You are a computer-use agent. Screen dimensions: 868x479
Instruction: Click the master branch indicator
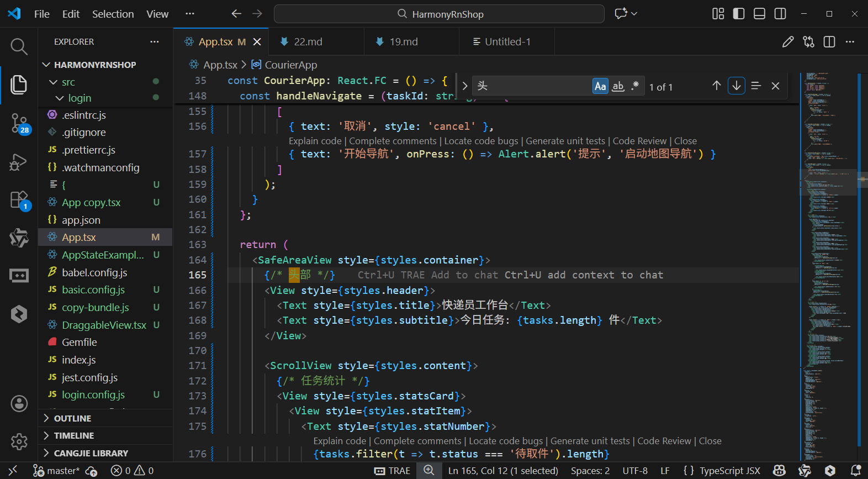[56, 471]
